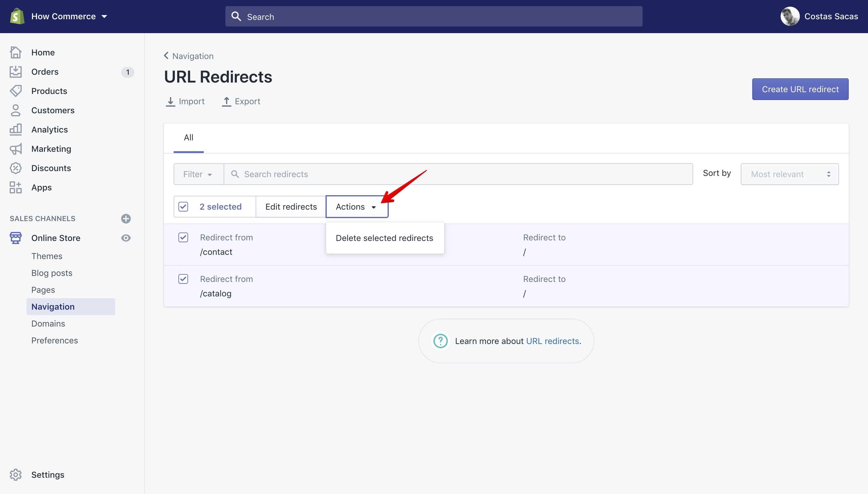The image size is (868, 494).
Task: Open the Online Store label
Action: pos(56,238)
